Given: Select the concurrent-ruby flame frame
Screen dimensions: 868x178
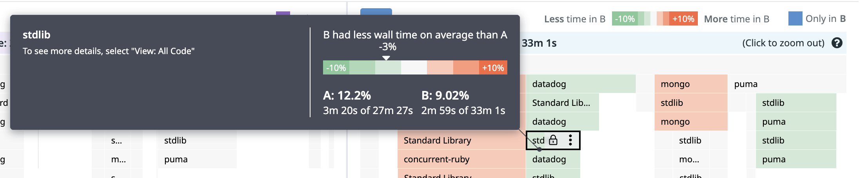Looking at the screenshot, I should 461,159.
